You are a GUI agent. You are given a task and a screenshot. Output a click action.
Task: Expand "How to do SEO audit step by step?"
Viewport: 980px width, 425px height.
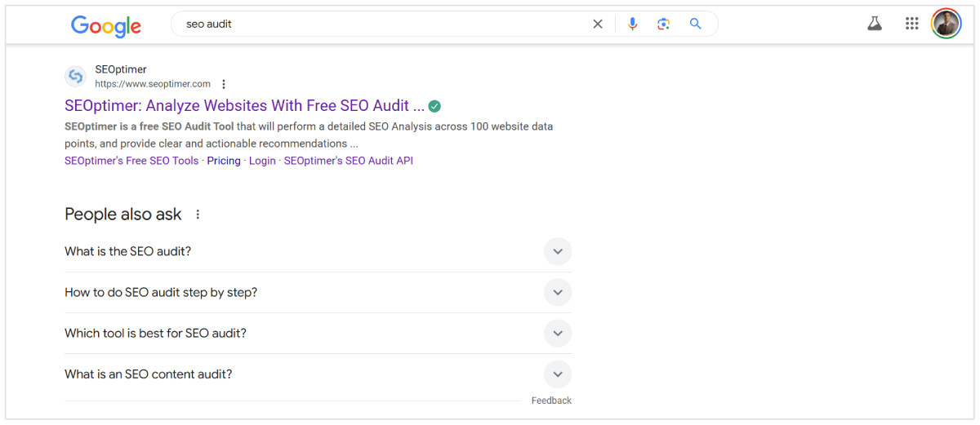pos(558,292)
